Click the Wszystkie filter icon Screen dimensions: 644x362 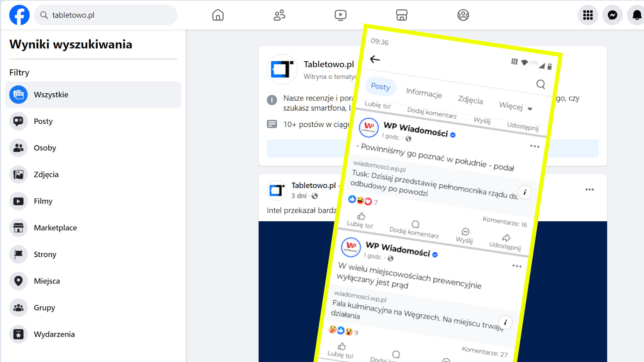pyautogui.click(x=18, y=95)
